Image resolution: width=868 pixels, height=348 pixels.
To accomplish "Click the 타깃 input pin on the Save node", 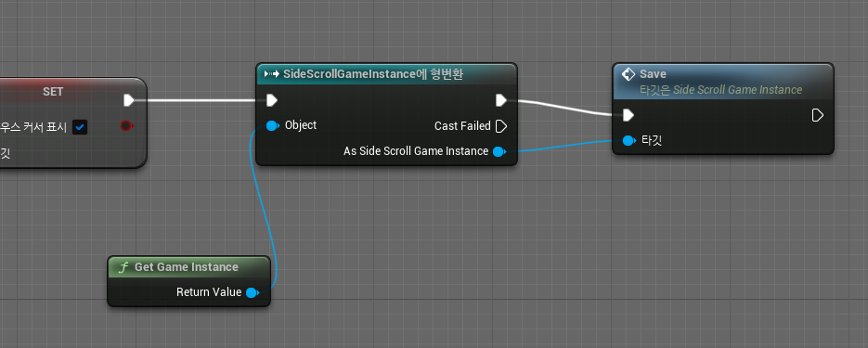I will point(629,140).
